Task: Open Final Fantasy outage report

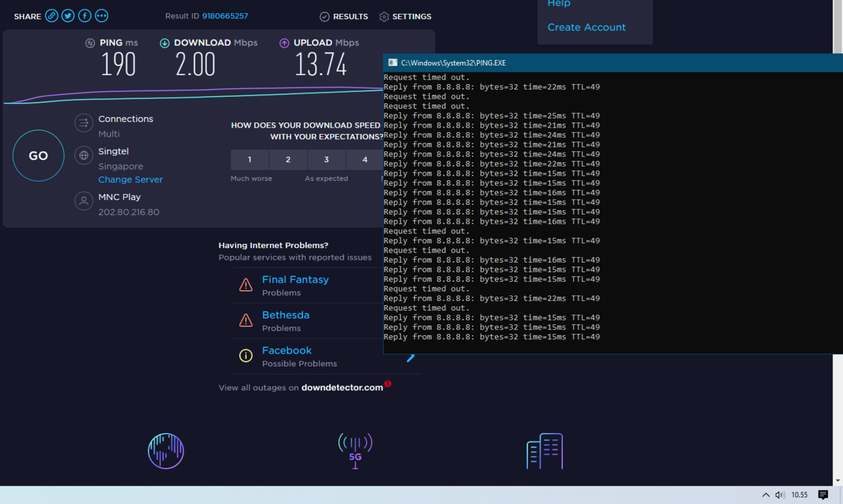Action: [295, 280]
